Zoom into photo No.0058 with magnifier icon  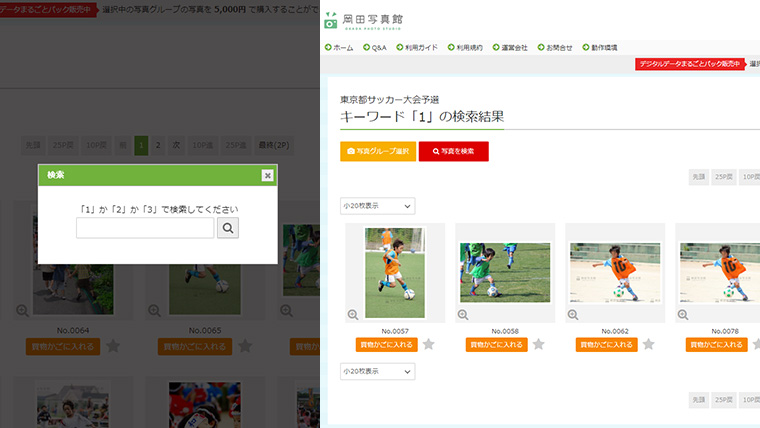463,315
